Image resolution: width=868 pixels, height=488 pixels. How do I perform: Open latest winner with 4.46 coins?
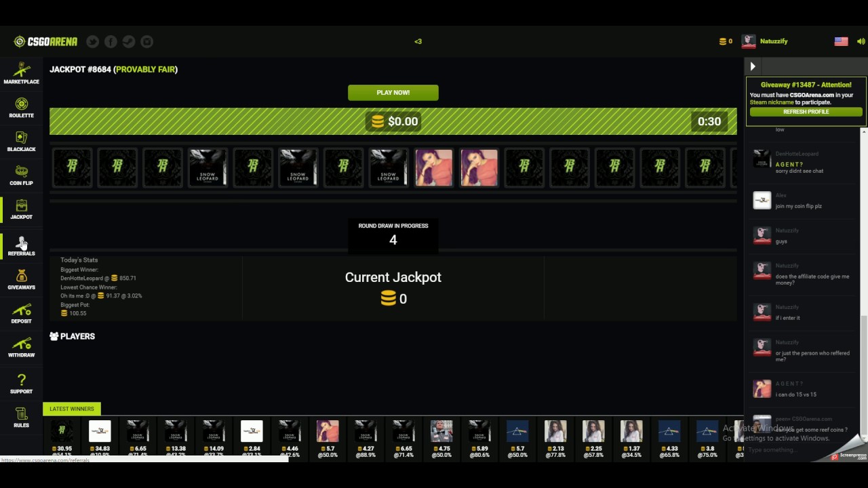pyautogui.click(x=290, y=436)
